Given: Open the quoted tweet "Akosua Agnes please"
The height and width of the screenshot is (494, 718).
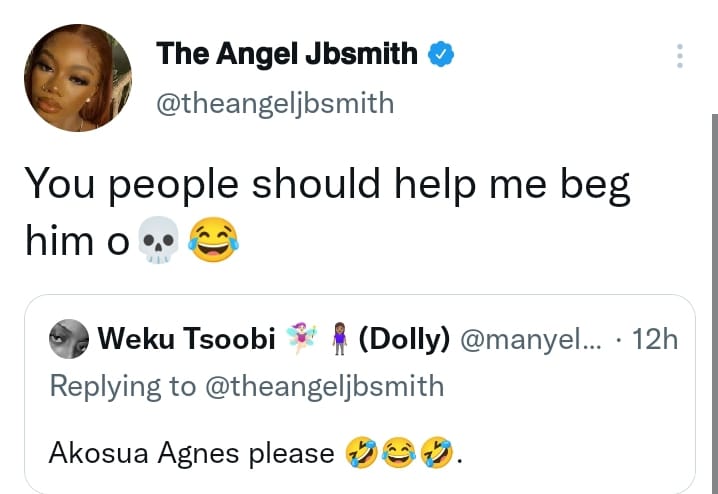Looking at the screenshot, I should coord(190,453).
